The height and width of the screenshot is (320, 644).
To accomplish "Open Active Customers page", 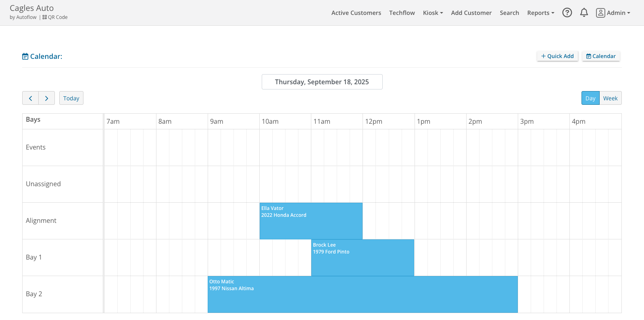I will coord(356,13).
